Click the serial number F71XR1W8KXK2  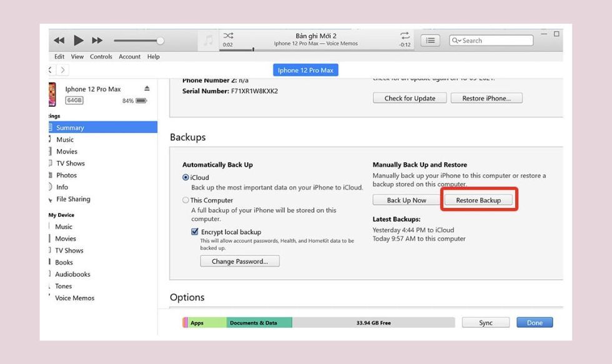255,91
